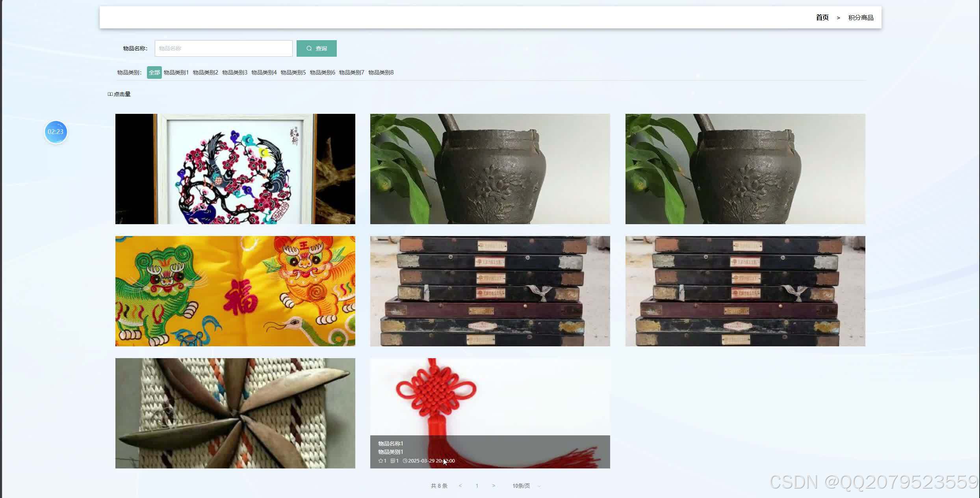
Task: Click the 查询 search button
Action: (x=316, y=48)
